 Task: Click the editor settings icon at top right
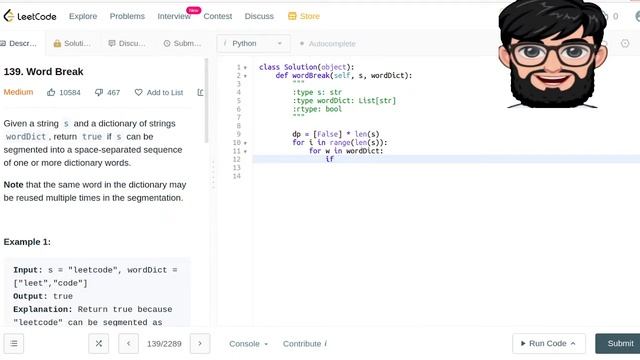click(x=625, y=43)
